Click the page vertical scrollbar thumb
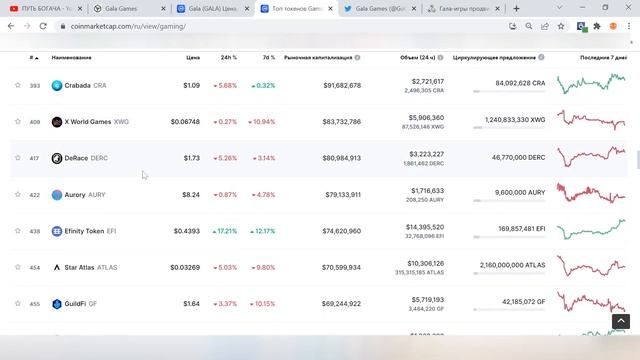Image resolution: width=640 pixels, height=360 pixels. (638, 160)
